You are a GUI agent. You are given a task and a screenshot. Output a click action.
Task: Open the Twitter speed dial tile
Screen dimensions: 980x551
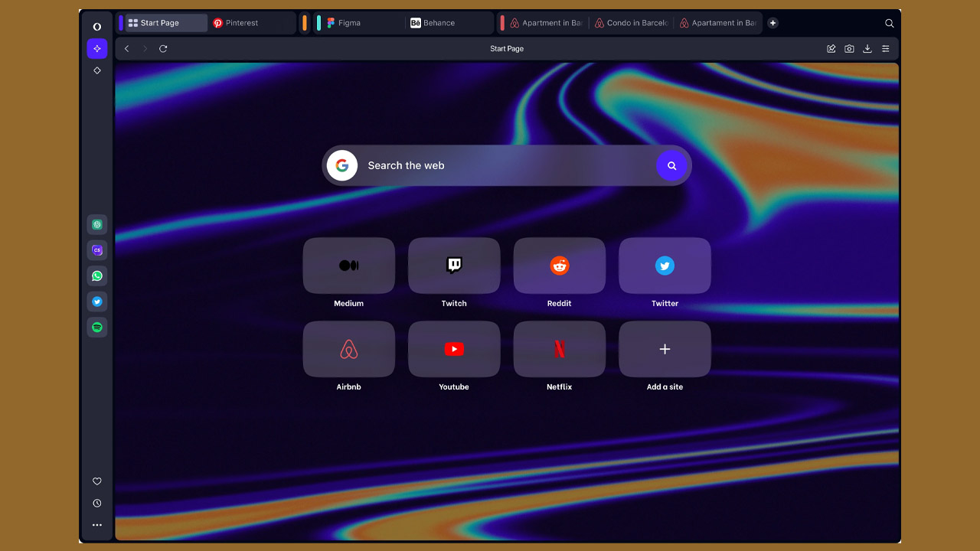(665, 266)
